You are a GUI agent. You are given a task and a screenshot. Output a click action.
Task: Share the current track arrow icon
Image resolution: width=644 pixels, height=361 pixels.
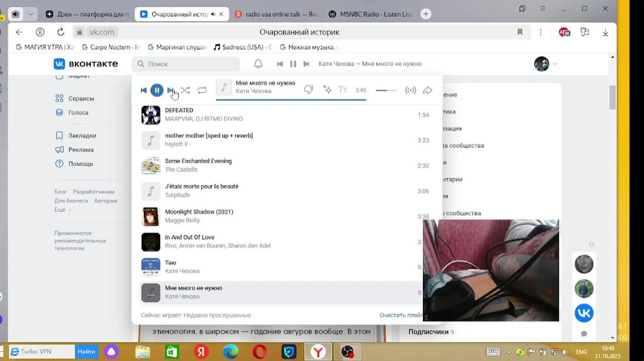click(428, 90)
